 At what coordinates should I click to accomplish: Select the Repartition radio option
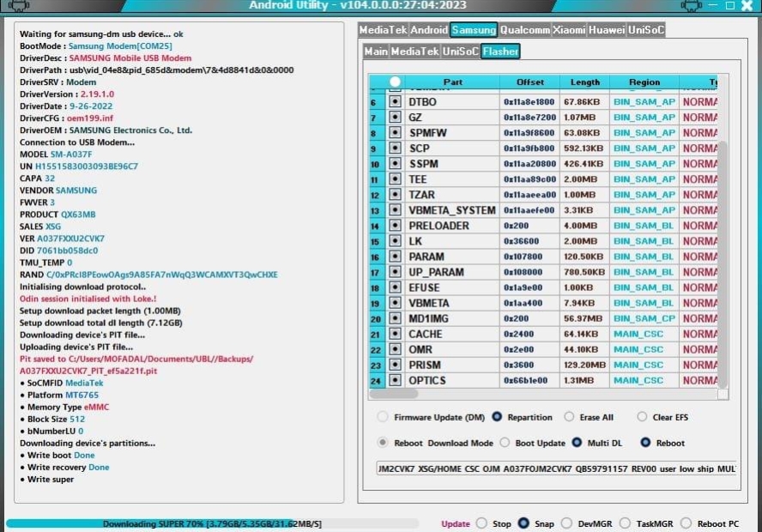[497, 417]
